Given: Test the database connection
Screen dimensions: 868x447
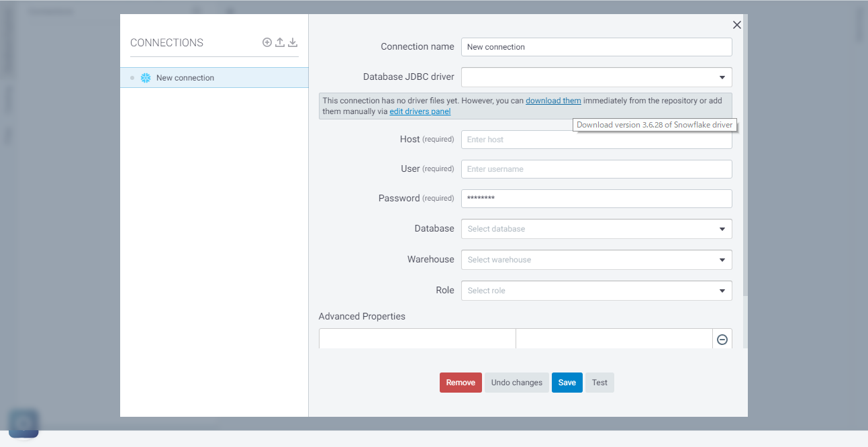Looking at the screenshot, I should click(x=599, y=382).
